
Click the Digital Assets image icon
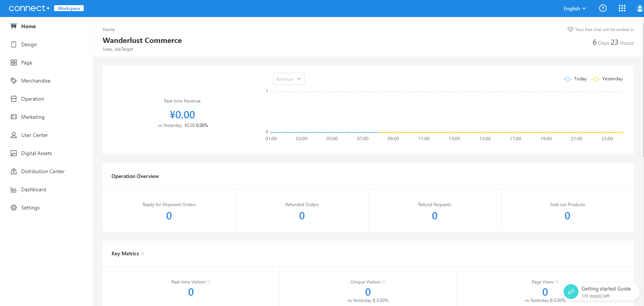(14, 153)
